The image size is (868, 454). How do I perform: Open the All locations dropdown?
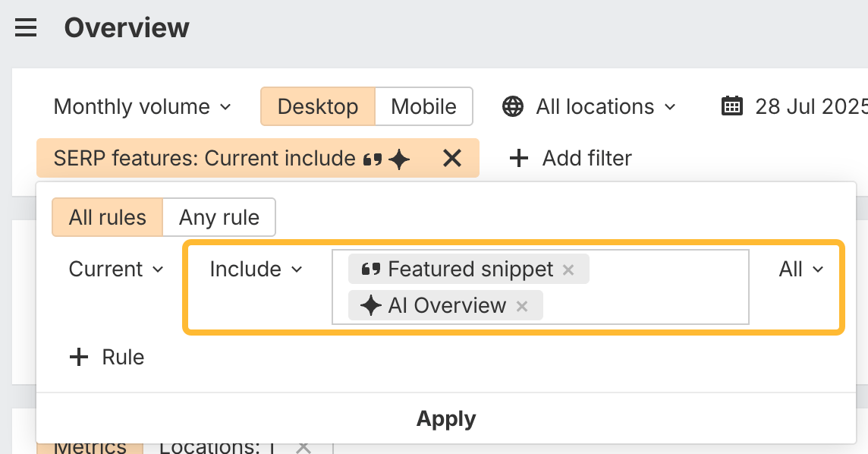(605, 106)
